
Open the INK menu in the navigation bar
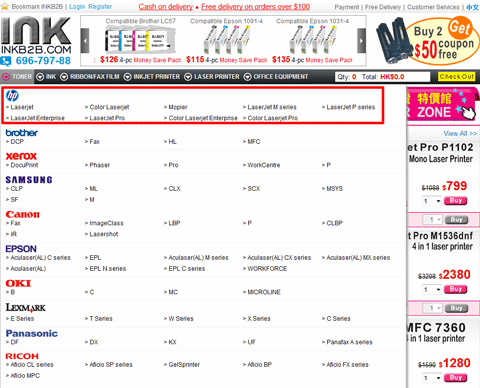coord(46,77)
